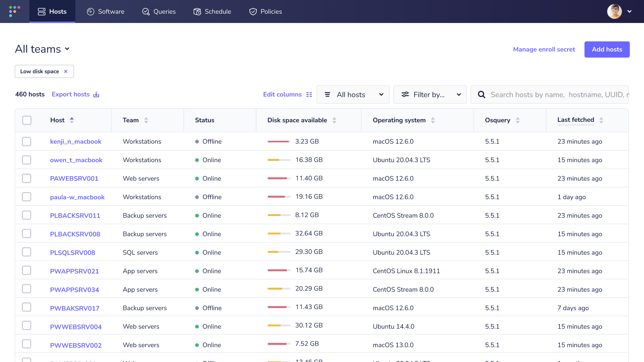Click disk space bar for 32.64 GB
The height and width of the screenshot is (362, 644).
pyautogui.click(x=279, y=234)
